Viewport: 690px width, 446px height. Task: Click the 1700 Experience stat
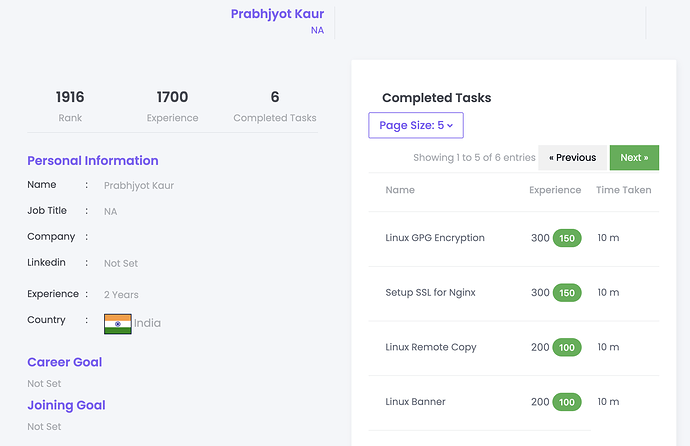[x=172, y=97]
